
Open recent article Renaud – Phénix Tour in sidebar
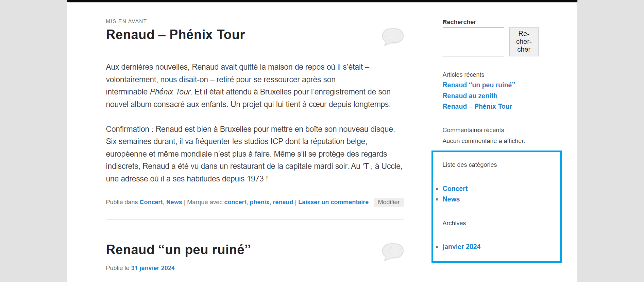coord(477,106)
